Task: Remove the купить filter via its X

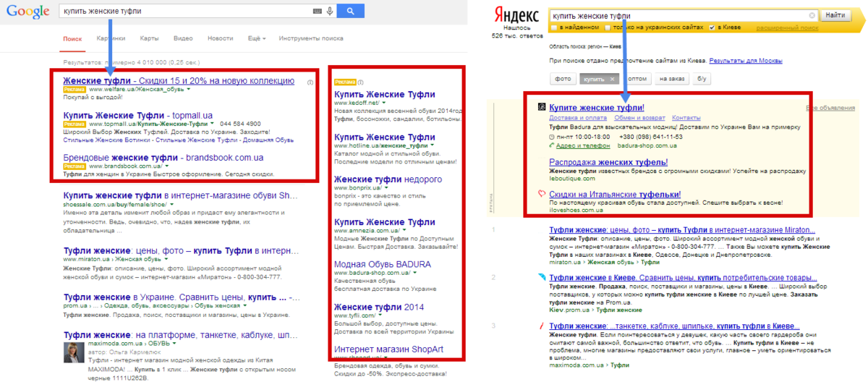Action: pyautogui.click(x=612, y=78)
